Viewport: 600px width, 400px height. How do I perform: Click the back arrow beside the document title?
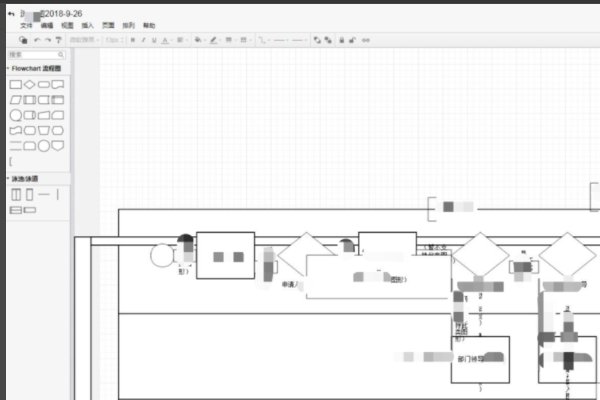click(11, 14)
